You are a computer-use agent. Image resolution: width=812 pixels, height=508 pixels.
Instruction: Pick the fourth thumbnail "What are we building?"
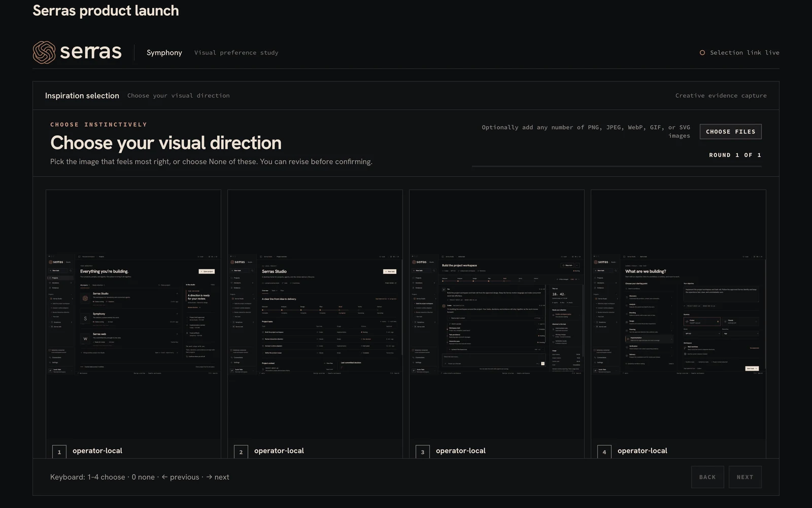[679, 314]
